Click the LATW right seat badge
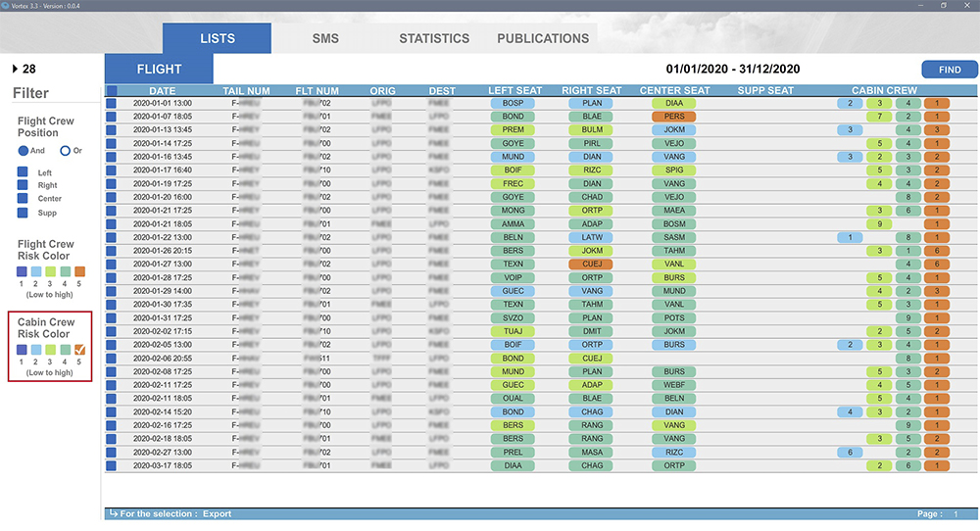Viewport: 980px width, 531px height. pos(592,237)
